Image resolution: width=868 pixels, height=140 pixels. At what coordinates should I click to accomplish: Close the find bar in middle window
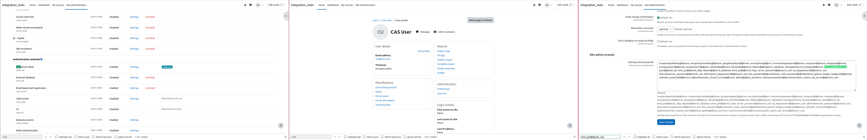(x=574, y=137)
